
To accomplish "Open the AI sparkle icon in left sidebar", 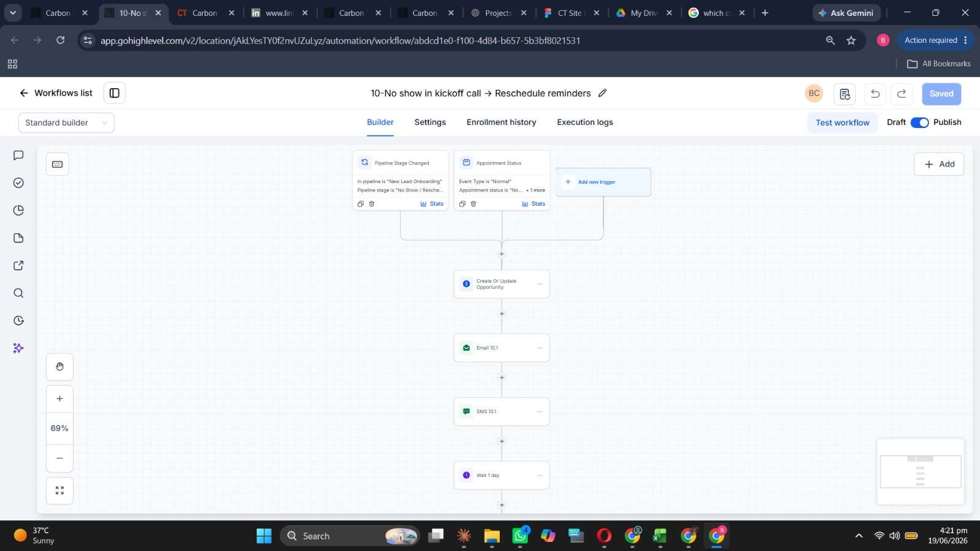I will pos(18,348).
